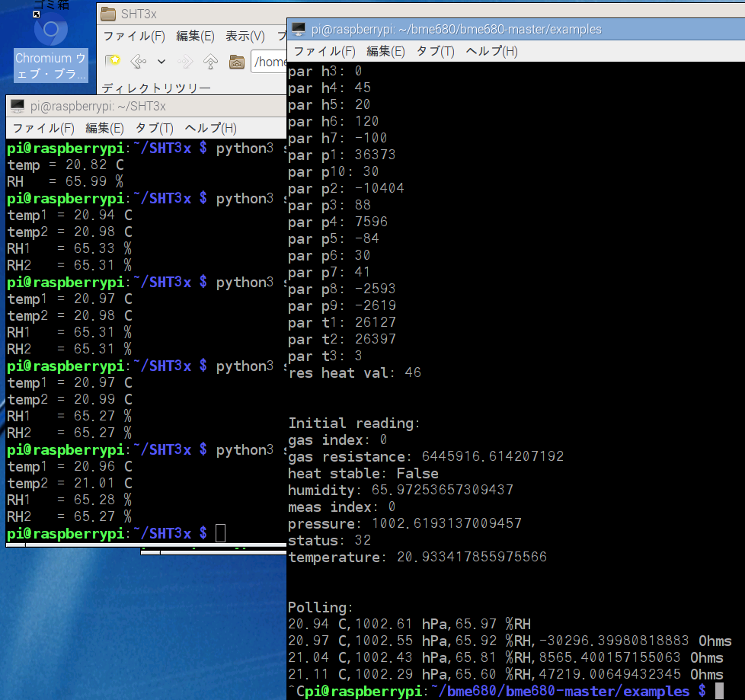Click 'status: 32' line in bme680 terminal

329,540
